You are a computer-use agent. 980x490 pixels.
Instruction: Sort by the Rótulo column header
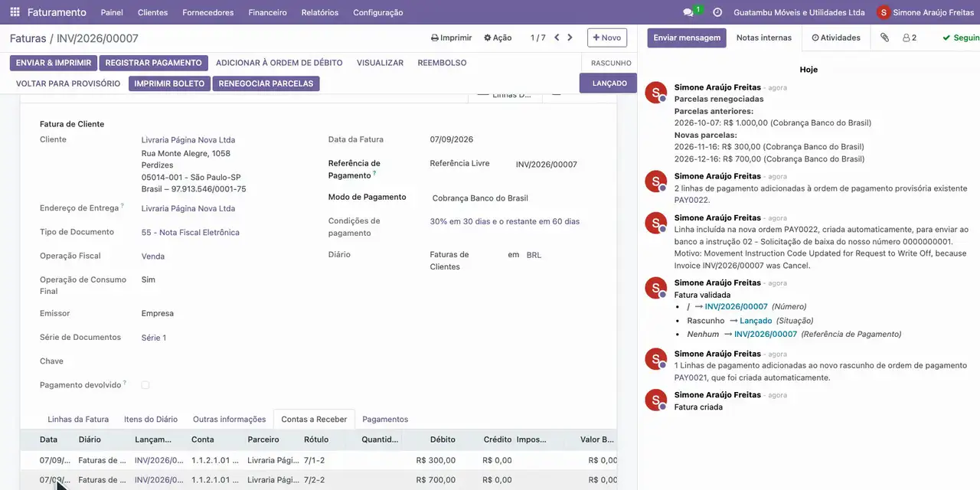click(x=316, y=440)
